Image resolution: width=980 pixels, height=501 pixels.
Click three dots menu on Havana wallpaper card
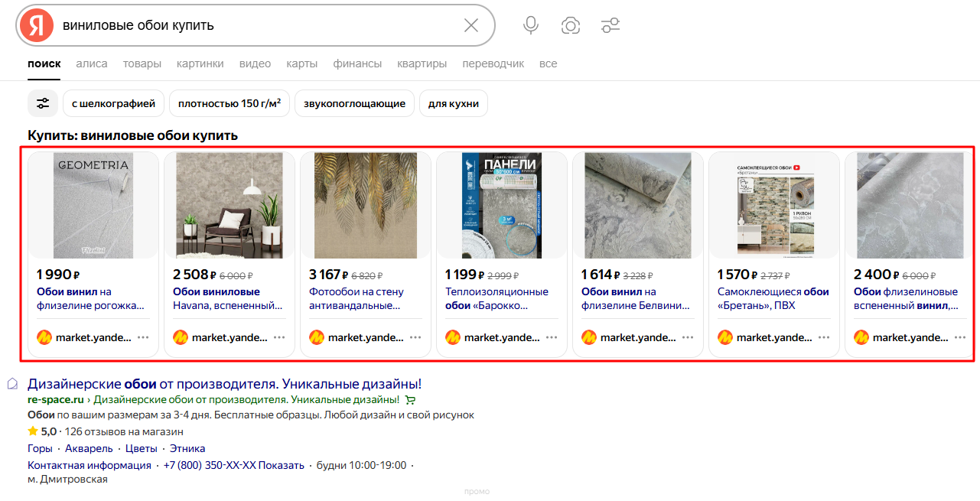[x=279, y=337]
